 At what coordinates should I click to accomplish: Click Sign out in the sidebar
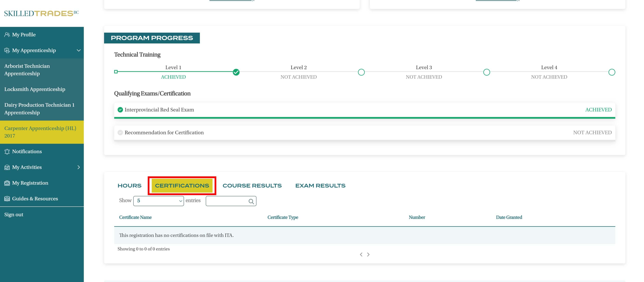[14, 214]
